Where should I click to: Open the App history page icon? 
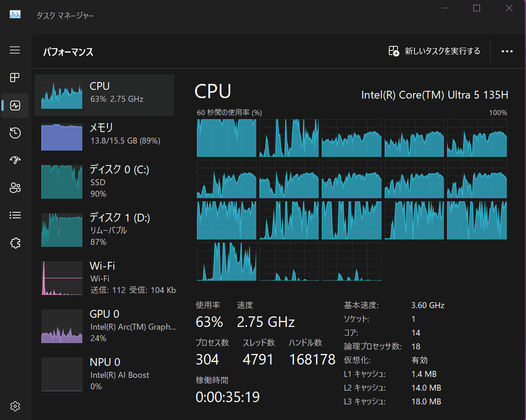click(15, 133)
